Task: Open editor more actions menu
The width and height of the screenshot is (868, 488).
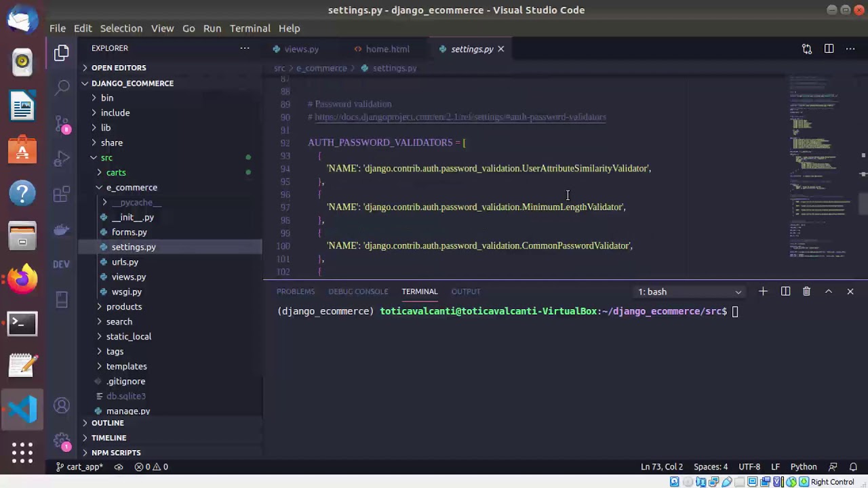Action: 850,49
